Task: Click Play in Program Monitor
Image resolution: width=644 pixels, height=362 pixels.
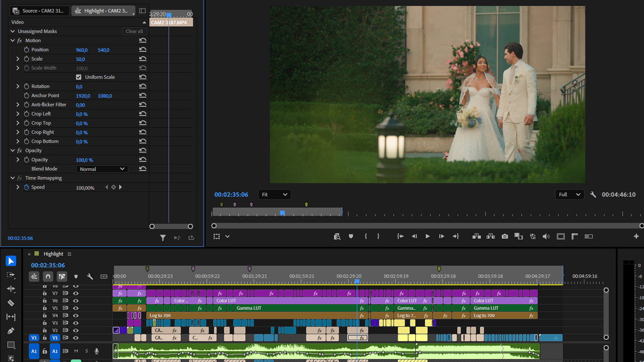Action: pos(427,237)
